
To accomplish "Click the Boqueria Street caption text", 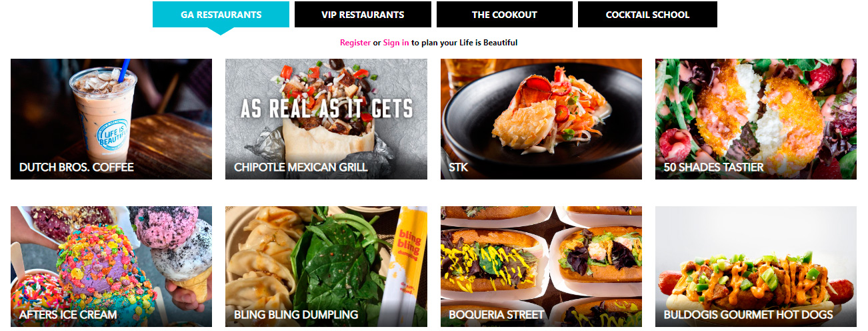I will click(x=497, y=315).
